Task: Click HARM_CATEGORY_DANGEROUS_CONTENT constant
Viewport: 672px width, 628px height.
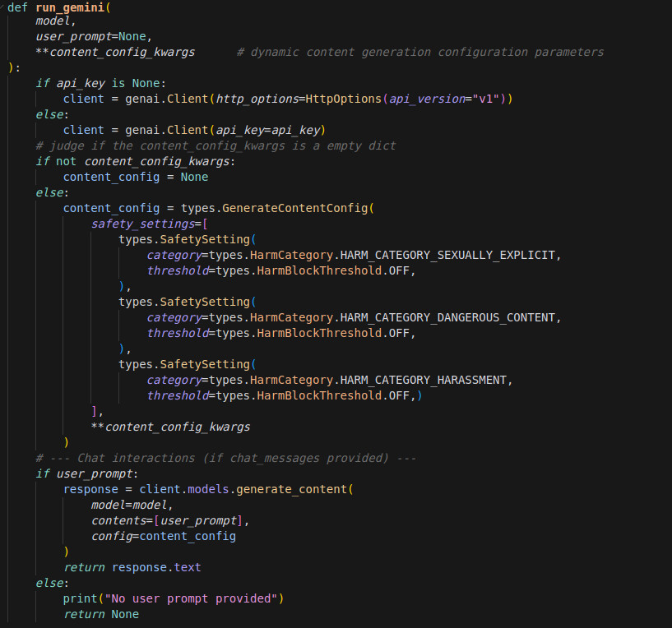Action: (447, 318)
